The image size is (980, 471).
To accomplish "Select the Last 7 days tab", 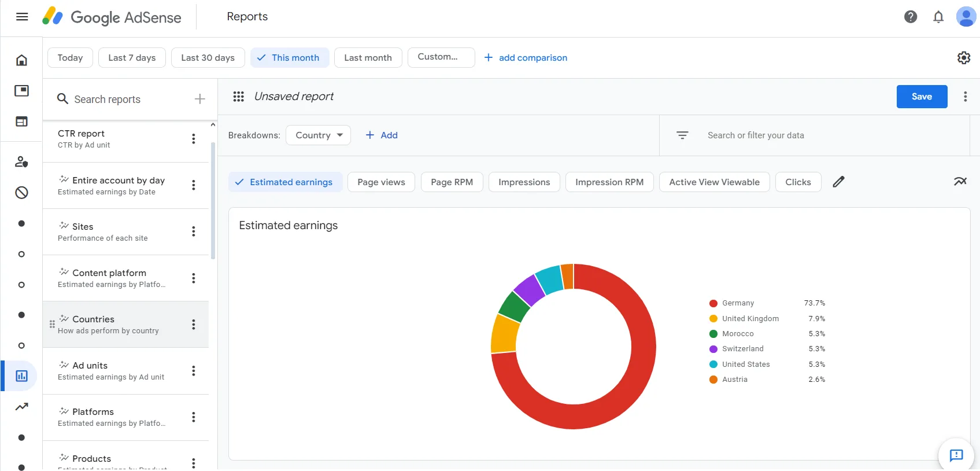I will click(132, 58).
